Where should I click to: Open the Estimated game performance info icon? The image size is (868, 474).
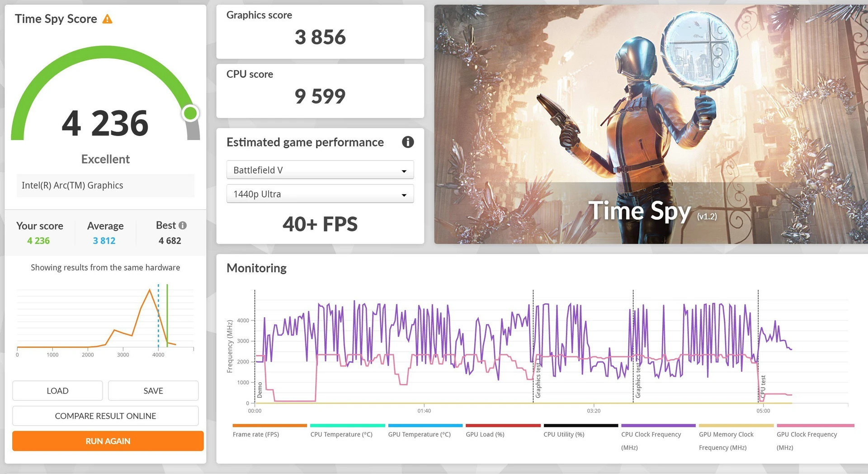point(408,142)
